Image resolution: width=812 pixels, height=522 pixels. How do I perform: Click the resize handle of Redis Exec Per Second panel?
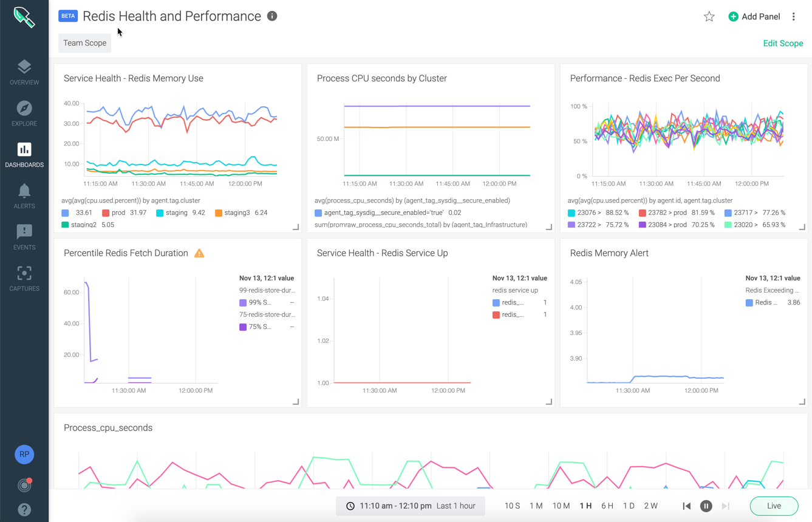(802, 227)
